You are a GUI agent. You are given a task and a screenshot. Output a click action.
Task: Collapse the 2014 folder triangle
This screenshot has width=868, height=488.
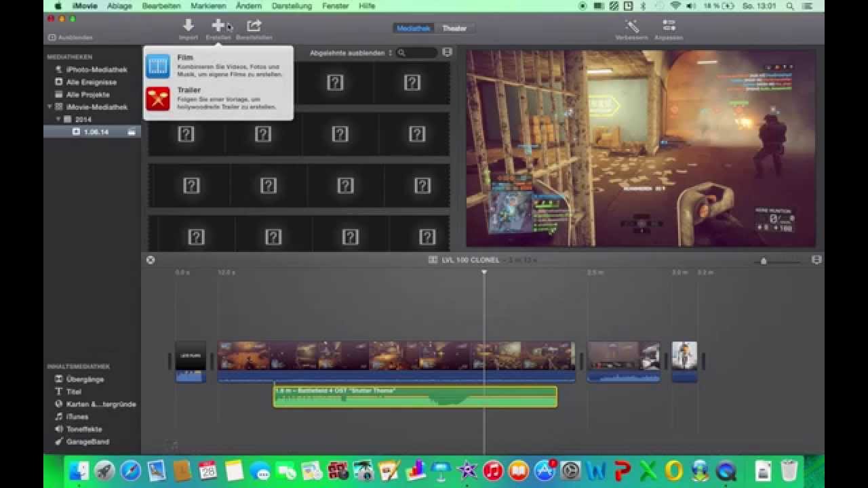click(x=58, y=119)
